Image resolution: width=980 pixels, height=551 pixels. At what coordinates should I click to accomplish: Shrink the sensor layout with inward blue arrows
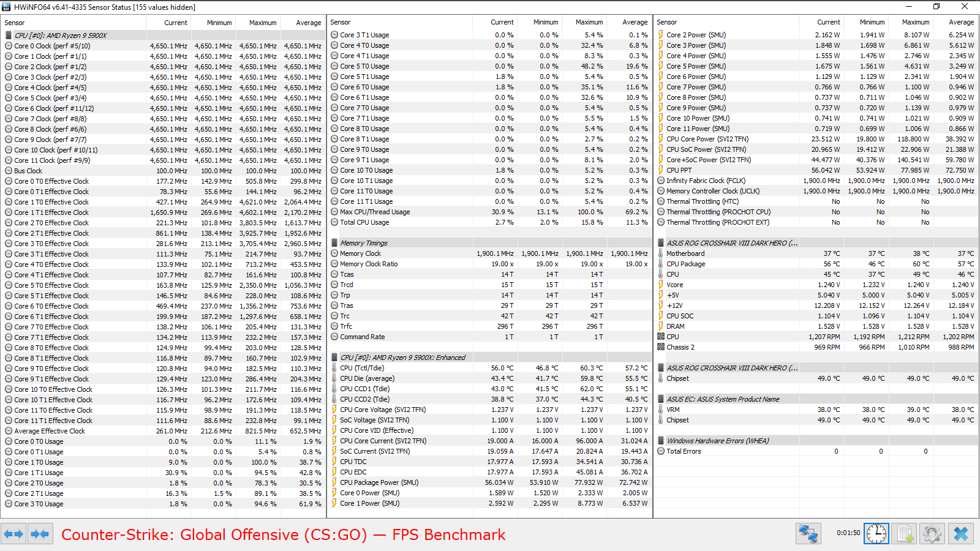pyautogui.click(x=40, y=534)
